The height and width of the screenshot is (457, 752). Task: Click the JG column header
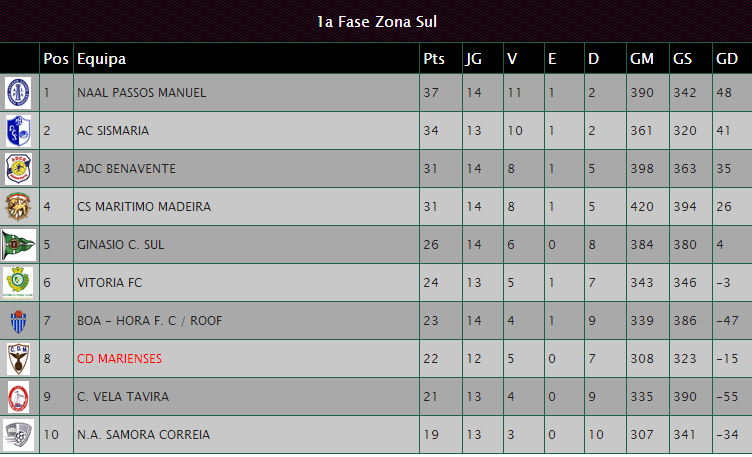[474, 59]
